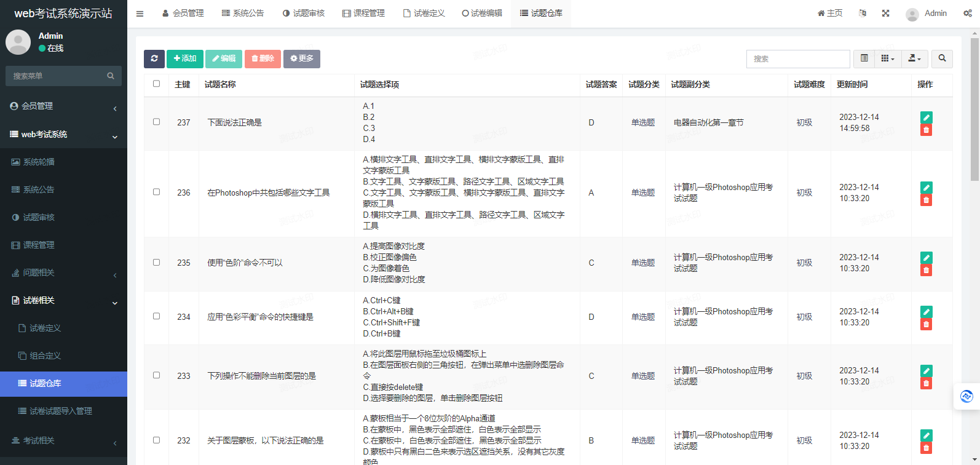The image size is (980, 465).
Task: Click the magnifier advanced search button
Action: point(942,58)
